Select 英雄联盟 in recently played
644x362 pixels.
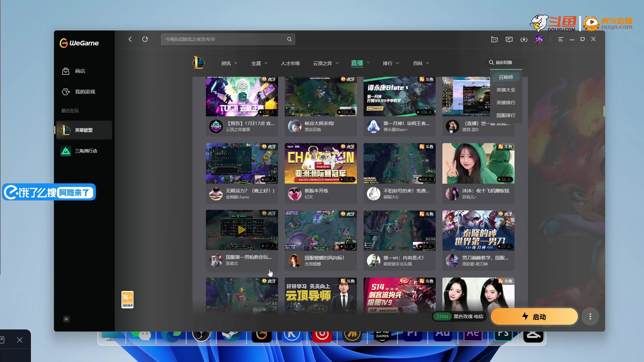[84, 130]
